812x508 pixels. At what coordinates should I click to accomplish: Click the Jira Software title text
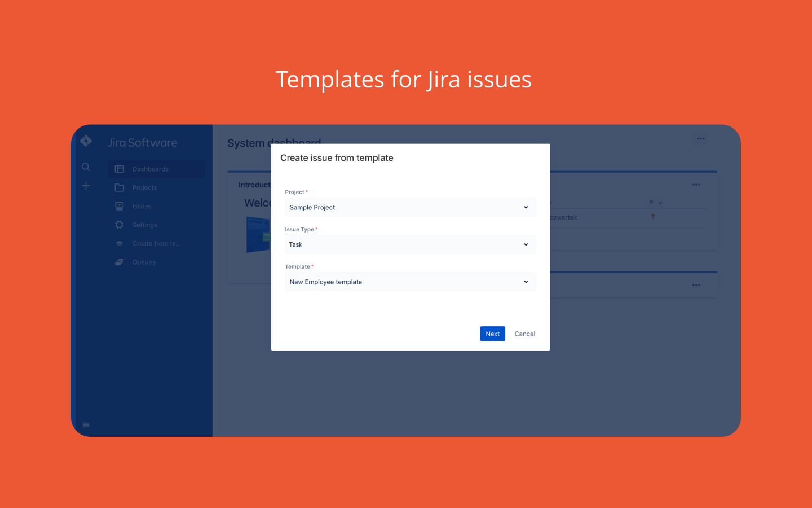pos(143,143)
